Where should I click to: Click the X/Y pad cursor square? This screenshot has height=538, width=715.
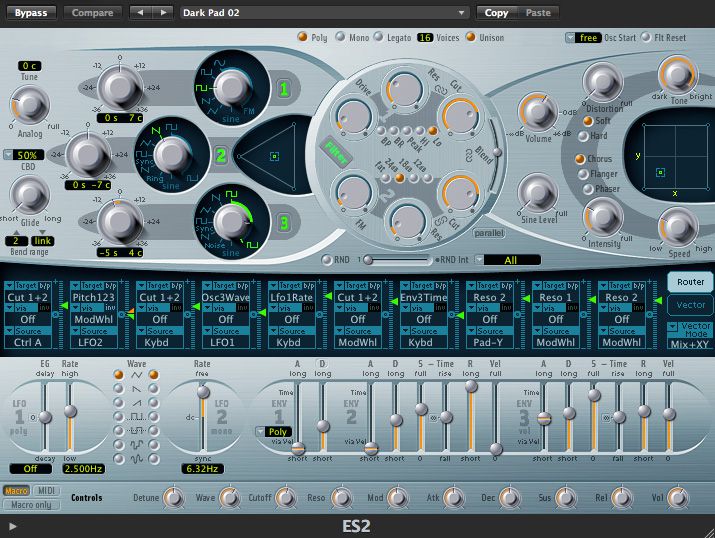[660, 172]
